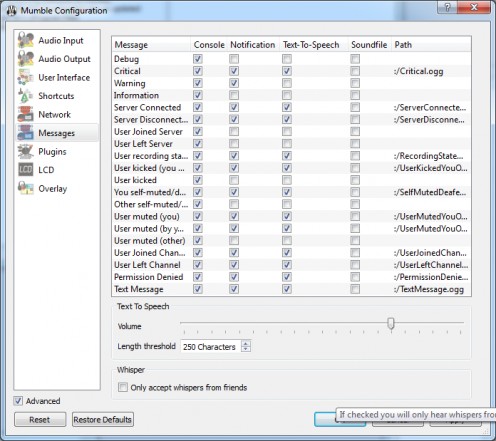Select the User Joined Server row label
Viewport: 496px width, 441px height.
(x=148, y=132)
